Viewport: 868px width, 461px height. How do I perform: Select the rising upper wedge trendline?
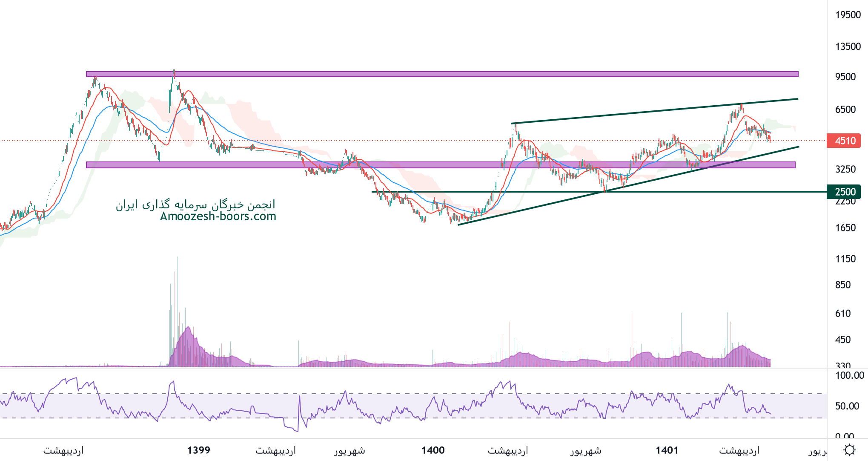coord(639,112)
